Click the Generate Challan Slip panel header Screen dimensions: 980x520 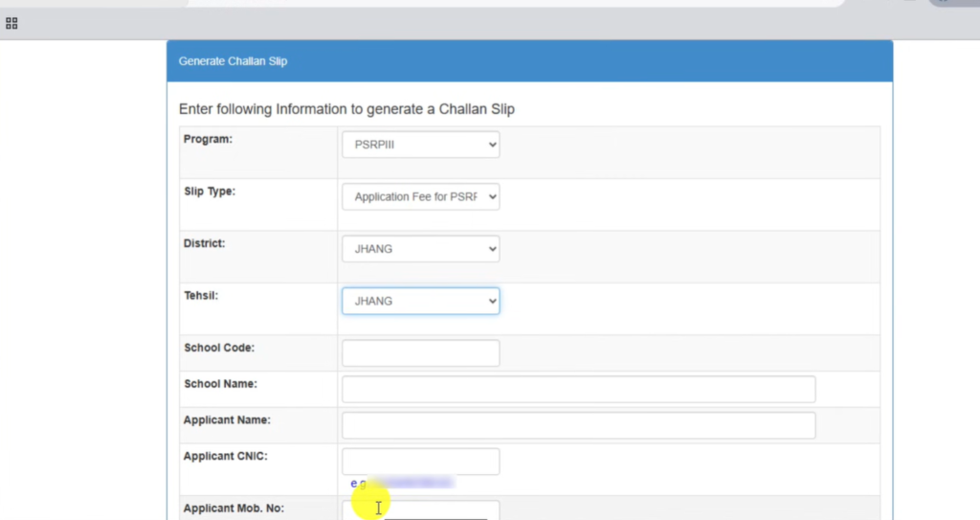pyautogui.click(x=529, y=61)
